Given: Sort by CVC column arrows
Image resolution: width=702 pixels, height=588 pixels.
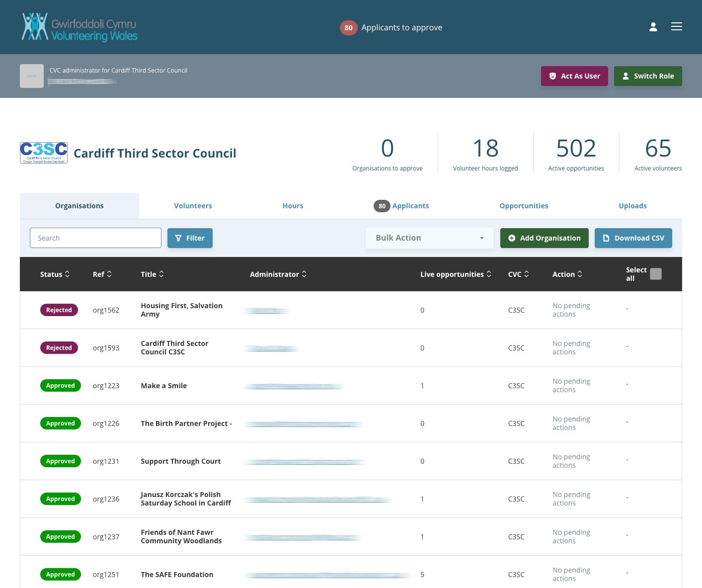Looking at the screenshot, I should click(527, 274).
